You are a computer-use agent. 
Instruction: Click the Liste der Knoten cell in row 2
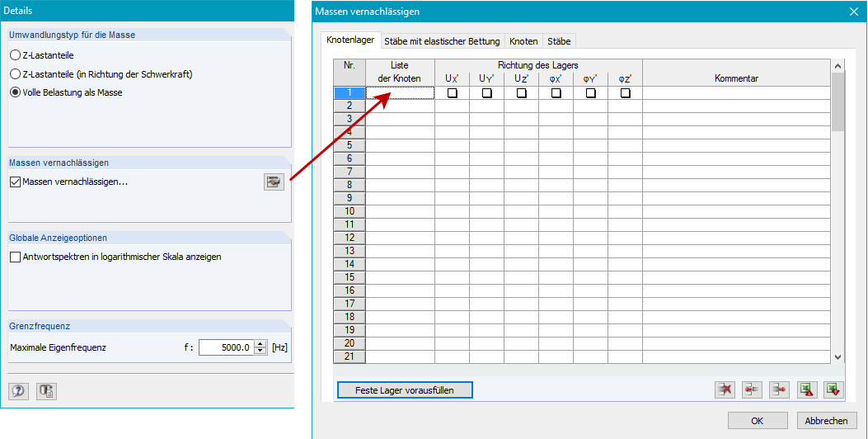pyautogui.click(x=401, y=106)
